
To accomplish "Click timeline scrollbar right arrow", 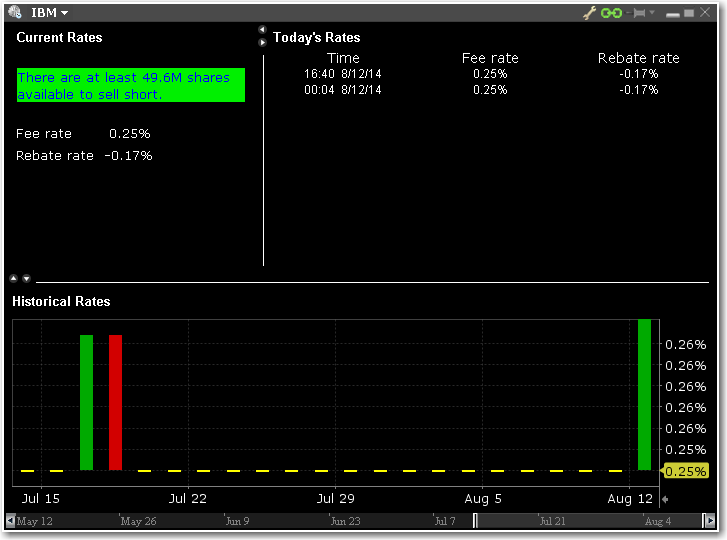I will click(710, 521).
